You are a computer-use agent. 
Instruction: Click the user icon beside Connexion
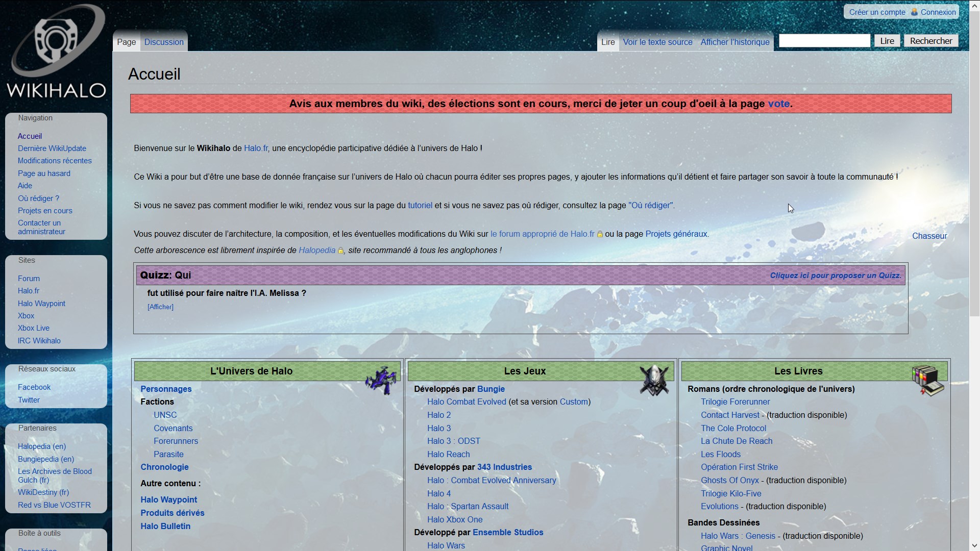point(914,12)
